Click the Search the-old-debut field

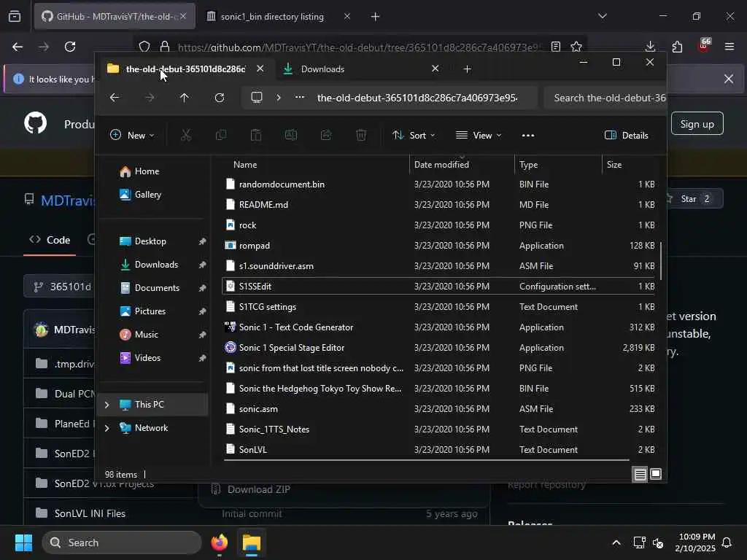point(605,98)
